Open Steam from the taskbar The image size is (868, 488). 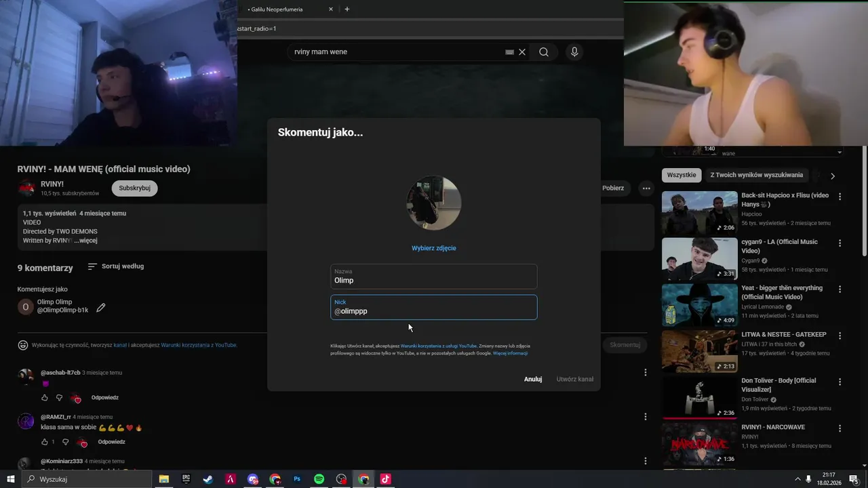(x=208, y=479)
